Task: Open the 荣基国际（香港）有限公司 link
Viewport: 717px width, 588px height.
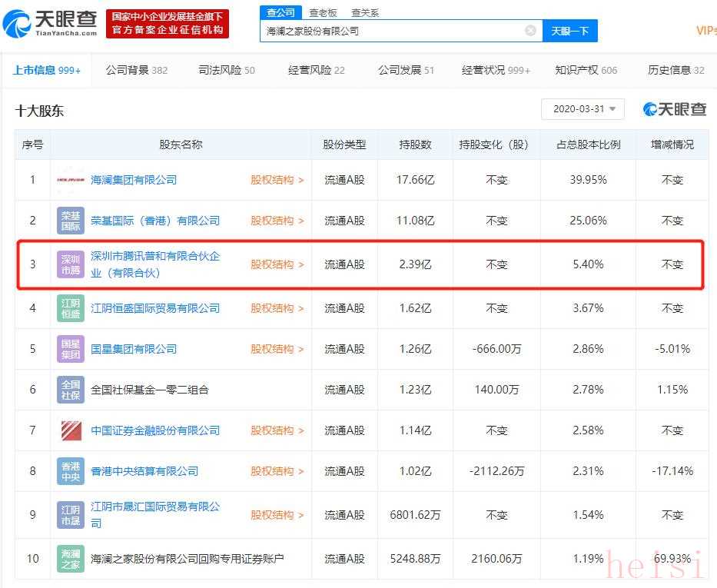Action: [x=155, y=221]
